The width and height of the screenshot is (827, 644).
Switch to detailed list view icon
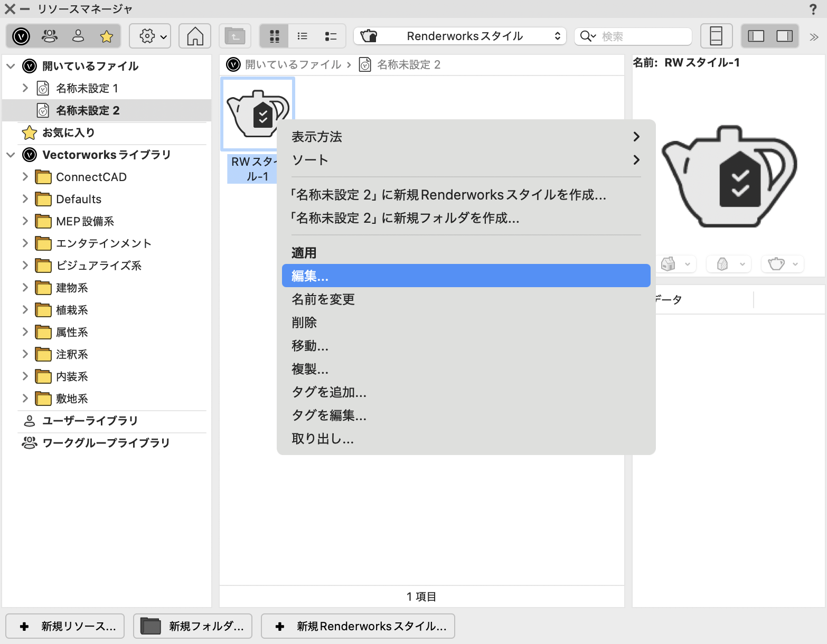331,36
